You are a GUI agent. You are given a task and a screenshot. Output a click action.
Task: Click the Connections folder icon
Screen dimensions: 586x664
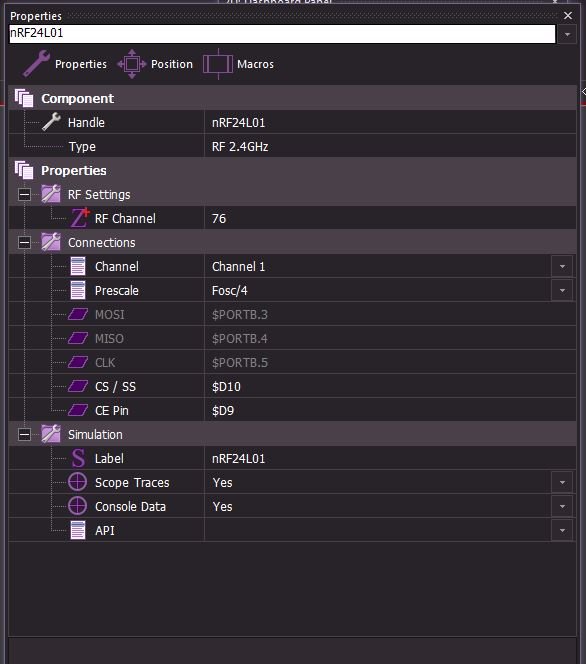pos(51,242)
